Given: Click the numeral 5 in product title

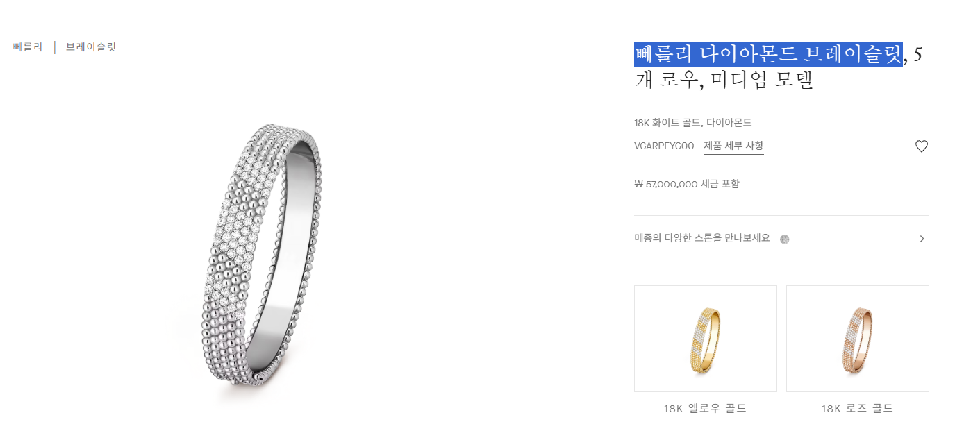Looking at the screenshot, I should [x=918, y=54].
